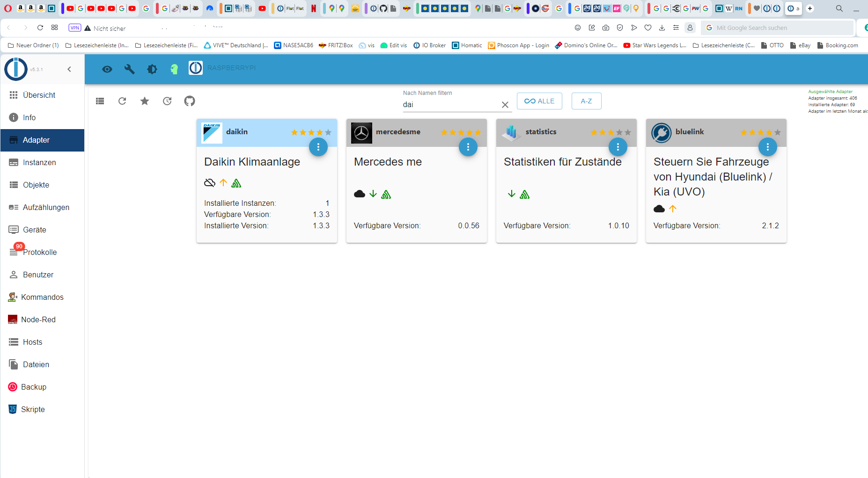Toggle the theme brightness icon
This screenshot has height=478, width=868.
click(x=152, y=69)
